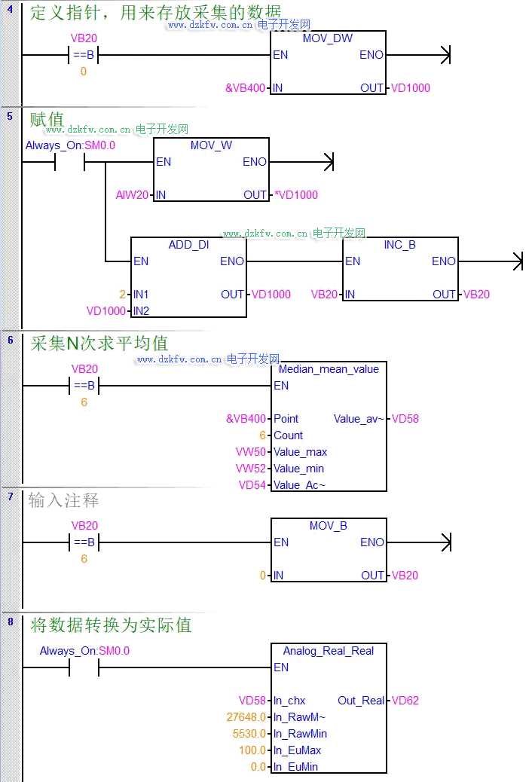The height and width of the screenshot is (782, 532).
Task: Select the INC_B instruction block
Action: click(399, 245)
